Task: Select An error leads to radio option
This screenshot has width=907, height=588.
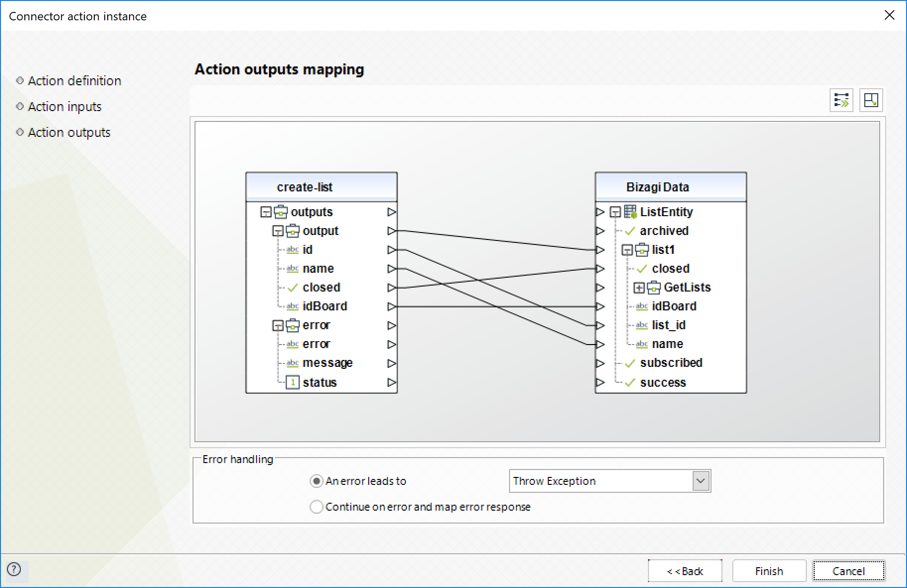Action: pyautogui.click(x=316, y=481)
